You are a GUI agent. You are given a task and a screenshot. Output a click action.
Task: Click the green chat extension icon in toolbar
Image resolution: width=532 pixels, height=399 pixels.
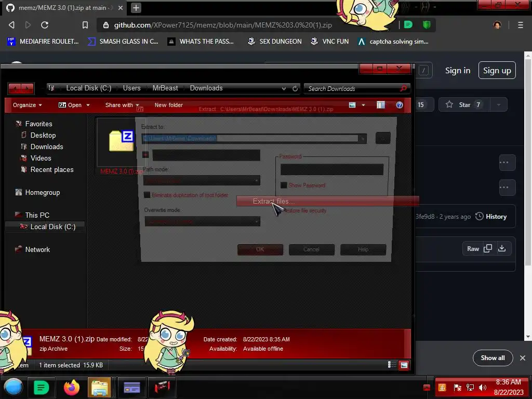point(408,25)
